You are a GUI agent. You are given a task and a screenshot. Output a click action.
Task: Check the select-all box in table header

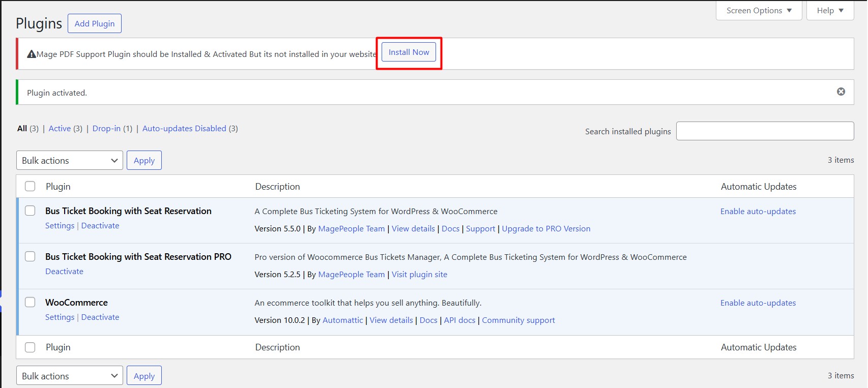pos(30,186)
